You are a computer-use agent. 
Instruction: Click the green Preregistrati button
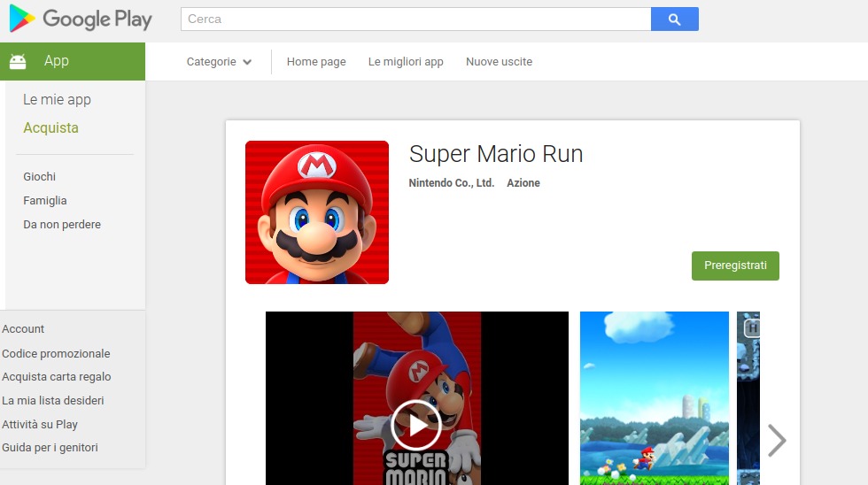pos(735,266)
